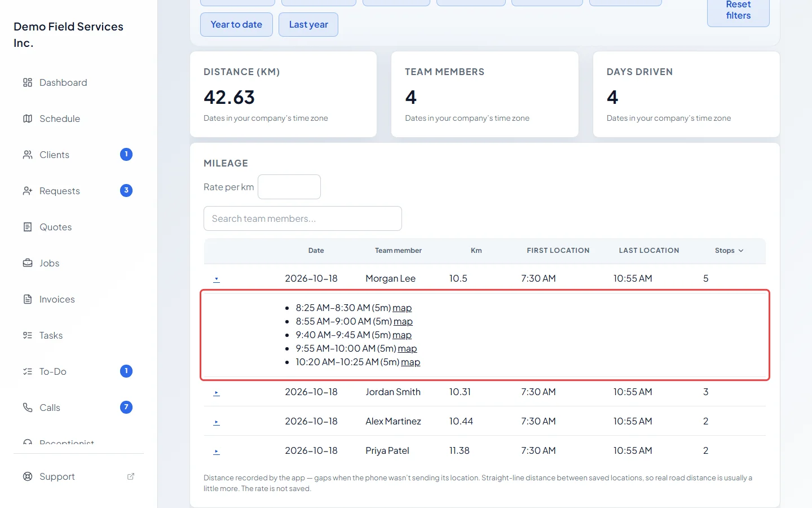
Task: Click the Requests person-plus icon
Action: point(27,191)
